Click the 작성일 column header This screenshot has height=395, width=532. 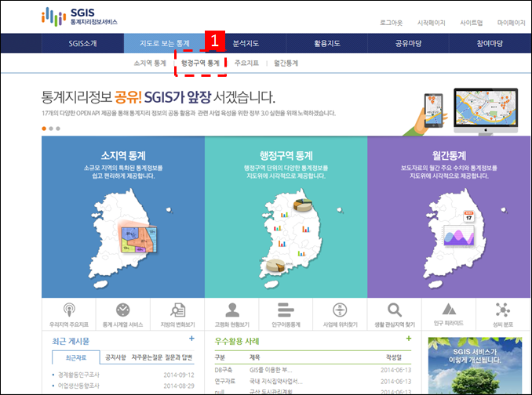point(394,357)
